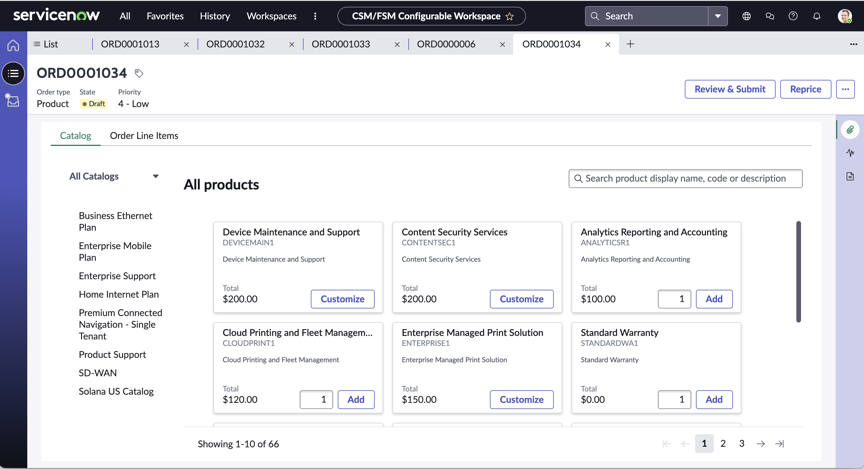
Task: Go to last page arrow
Action: pyautogui.click(x=780, y=444)
